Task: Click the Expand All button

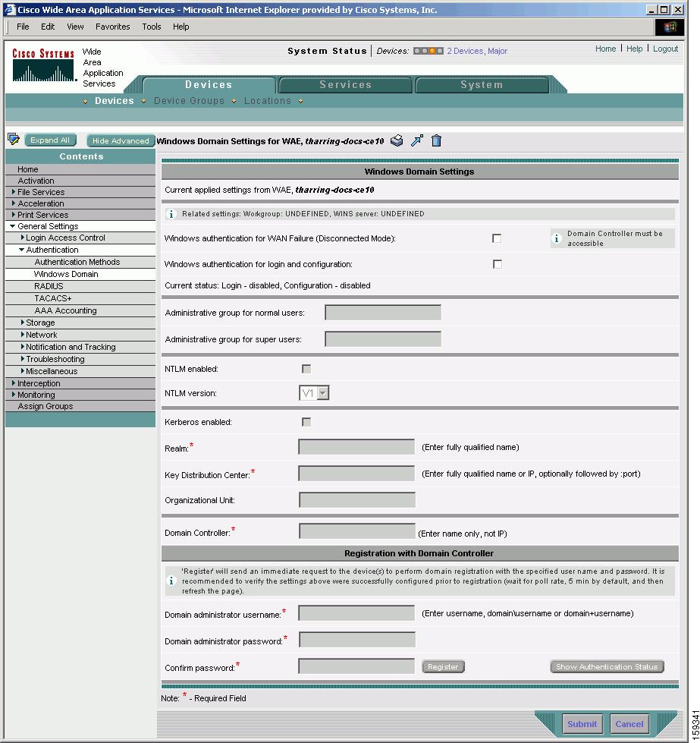Action: coord(50,140)
